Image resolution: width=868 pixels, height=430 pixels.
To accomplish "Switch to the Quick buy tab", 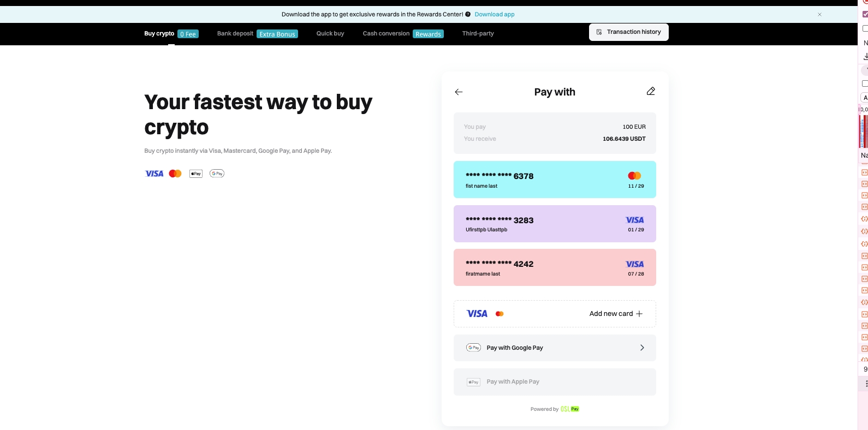I will [x=330, y=34].
